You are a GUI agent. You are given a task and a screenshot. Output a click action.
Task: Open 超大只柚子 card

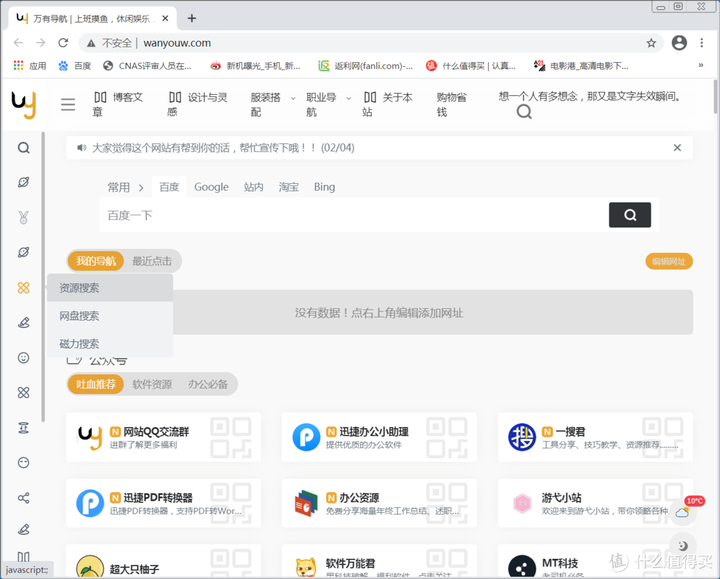[x=163, y=562]
